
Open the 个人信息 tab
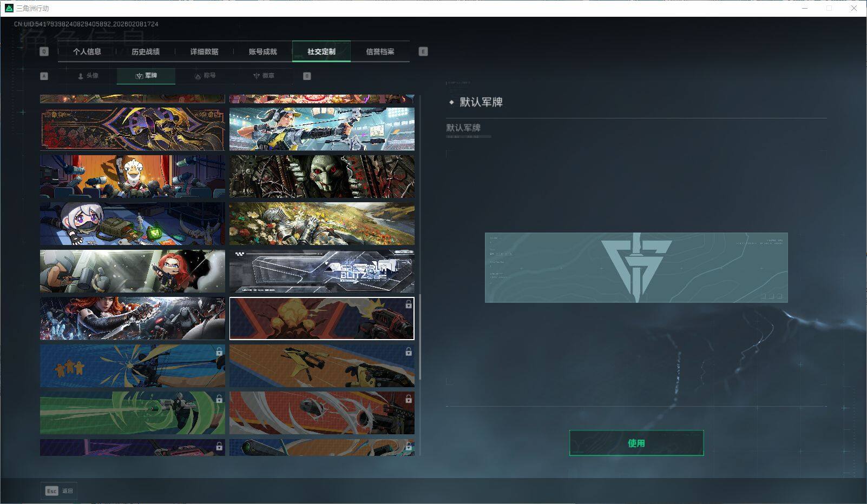(x=87, y=52)
